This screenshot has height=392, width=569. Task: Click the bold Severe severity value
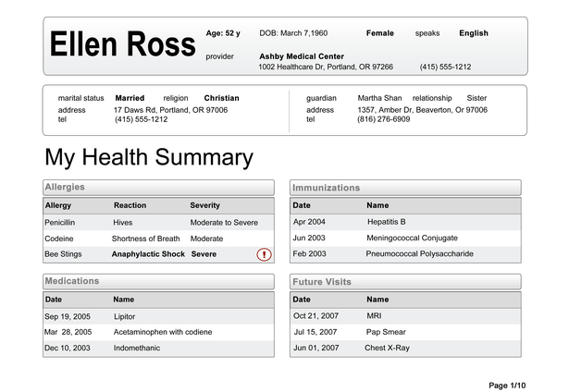click(204, 254)
